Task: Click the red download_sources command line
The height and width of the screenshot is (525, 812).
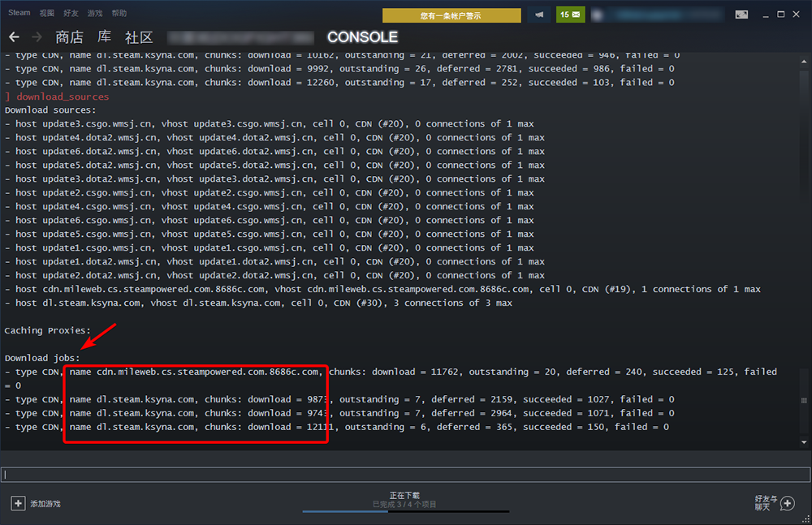Action: tap(57, 97)
